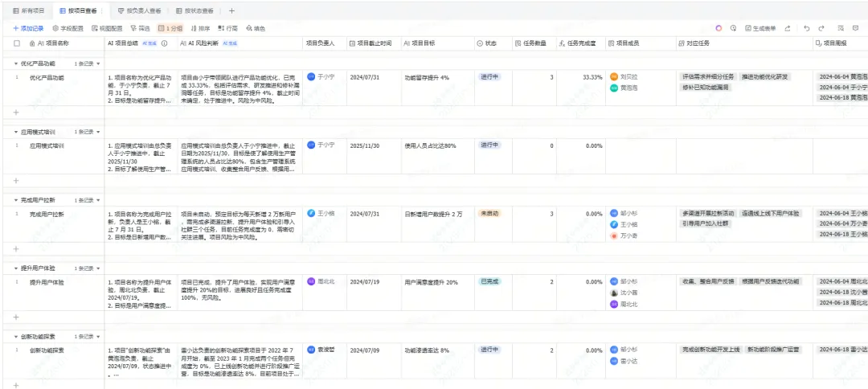Click 功能留存提升 4% goal cell
868x389 pixels.
coord(437,88)
